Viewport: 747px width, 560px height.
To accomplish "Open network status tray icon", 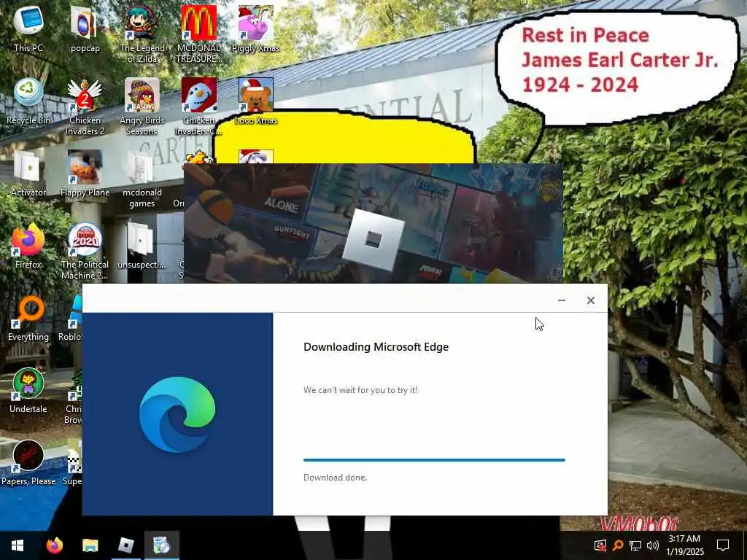I will 635,545.
